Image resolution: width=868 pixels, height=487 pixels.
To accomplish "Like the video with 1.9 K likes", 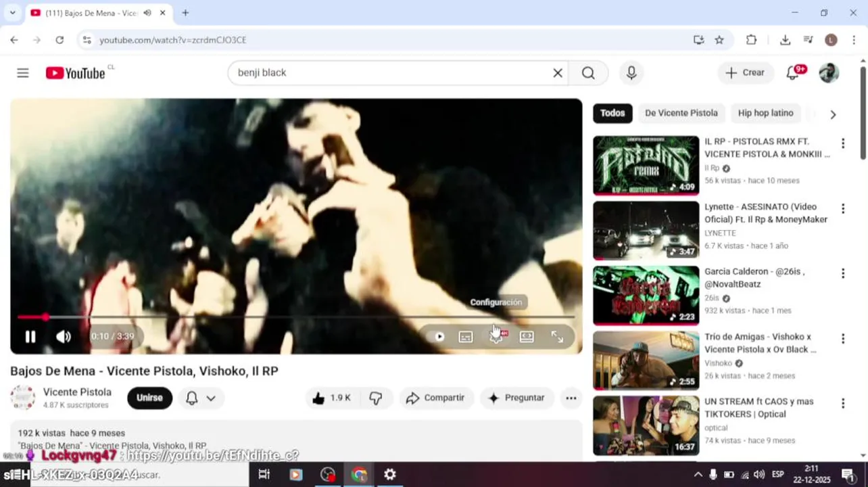I will [x=331, y=398].
